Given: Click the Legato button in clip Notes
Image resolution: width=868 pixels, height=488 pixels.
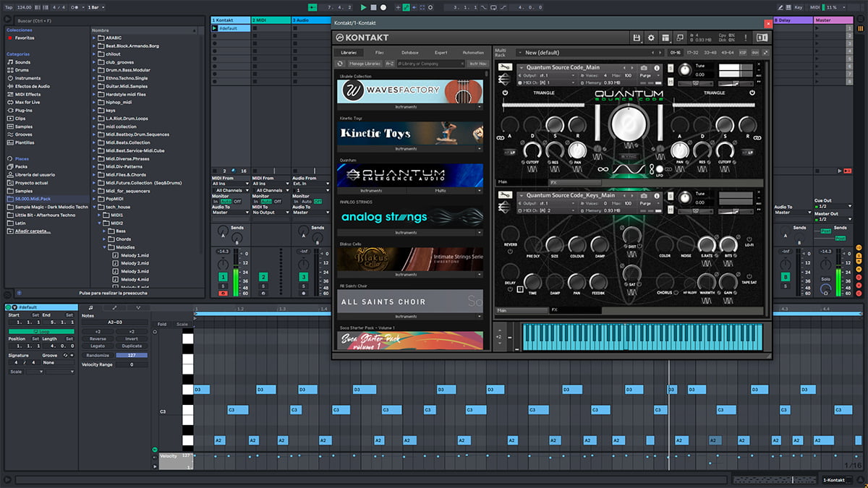Looking at the screenshot, I should tap(98, 346).
